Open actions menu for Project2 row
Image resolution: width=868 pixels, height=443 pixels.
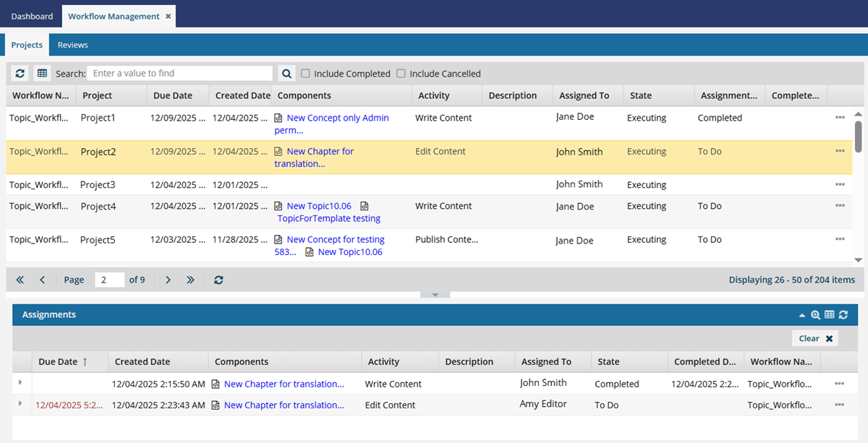point(839,151)
